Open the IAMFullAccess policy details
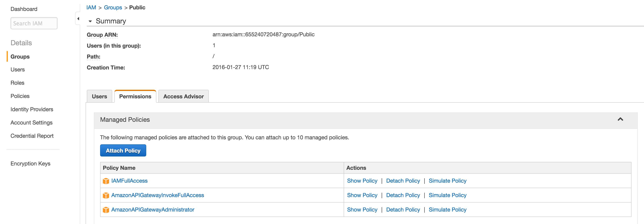The image size is (644, 224). click(129, 181)
